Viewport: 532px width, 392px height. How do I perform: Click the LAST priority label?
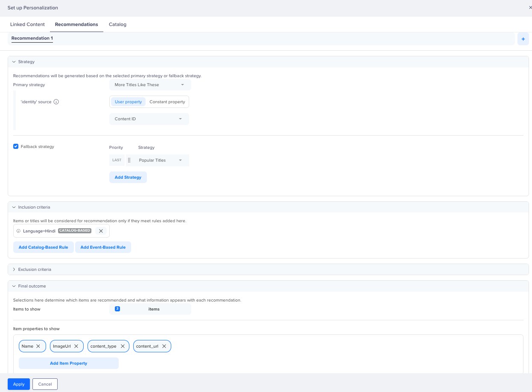[117, 160]
